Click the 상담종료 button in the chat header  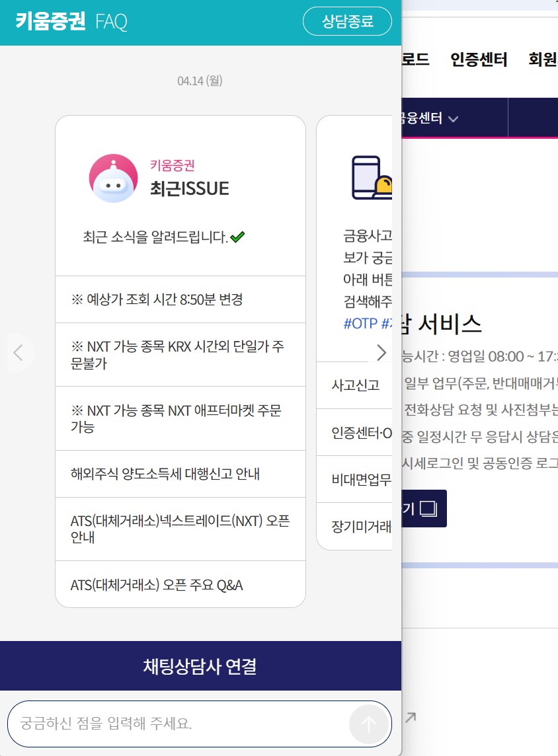347,21
